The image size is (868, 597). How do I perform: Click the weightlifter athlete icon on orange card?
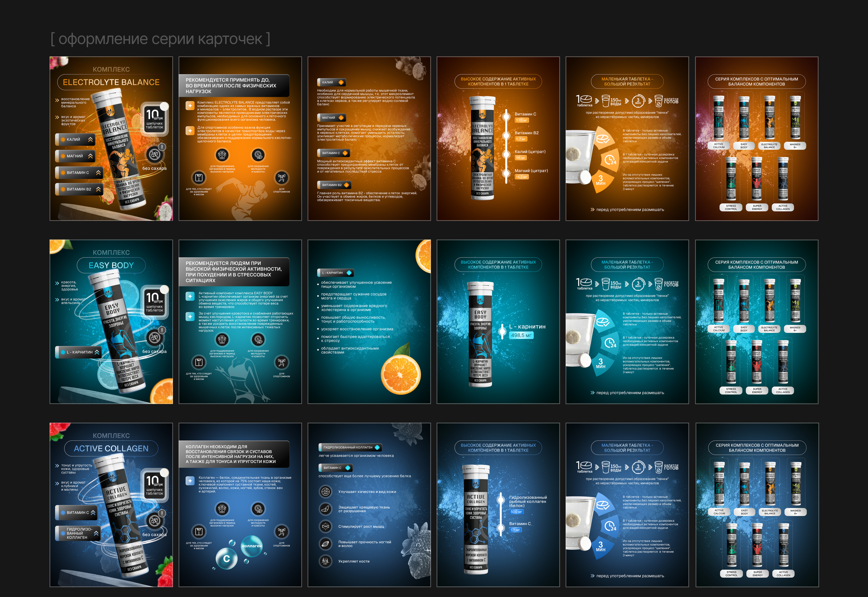(x=281, y=177)
